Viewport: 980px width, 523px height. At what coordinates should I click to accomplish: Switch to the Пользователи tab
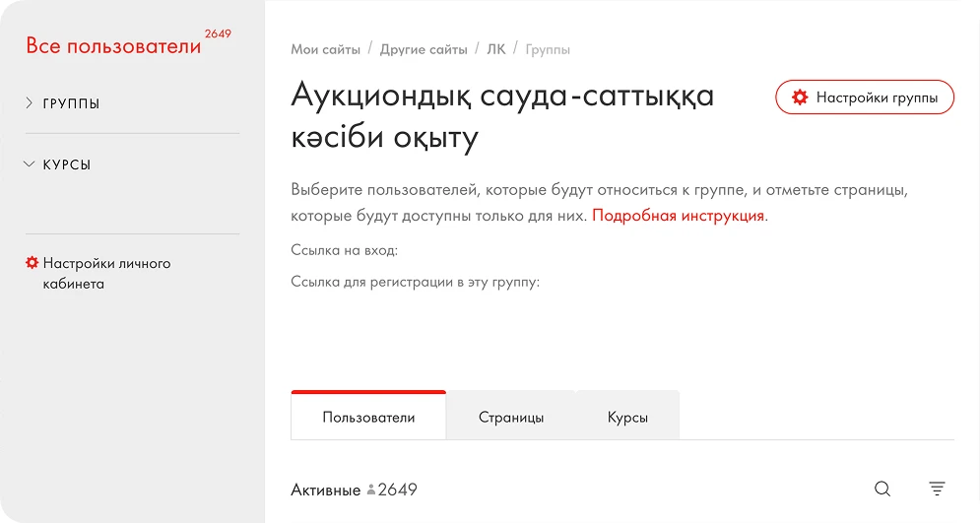[368, 416]
